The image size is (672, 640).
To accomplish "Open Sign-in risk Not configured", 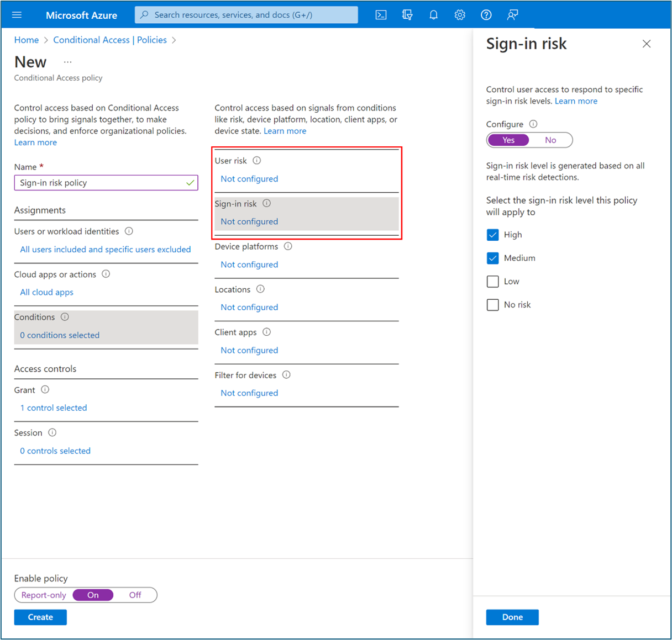I will coord(249,221).
